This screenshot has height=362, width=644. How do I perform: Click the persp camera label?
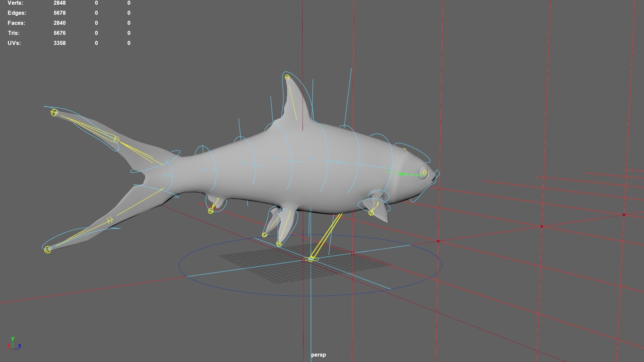click(318, 355)
